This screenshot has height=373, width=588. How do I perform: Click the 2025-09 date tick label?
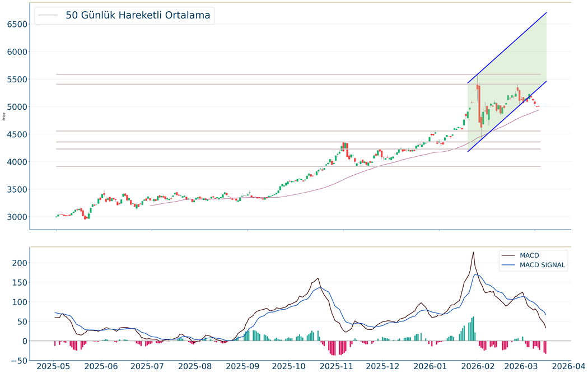243,366
